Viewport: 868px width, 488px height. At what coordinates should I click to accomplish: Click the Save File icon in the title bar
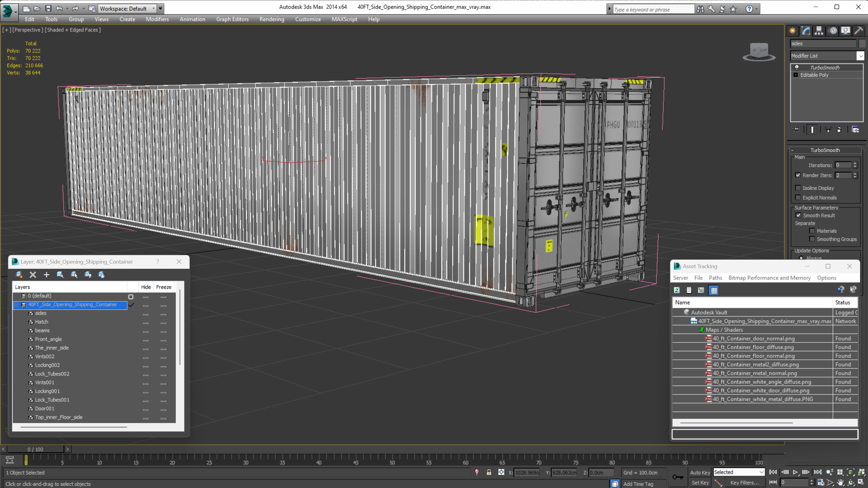point(48,9)
